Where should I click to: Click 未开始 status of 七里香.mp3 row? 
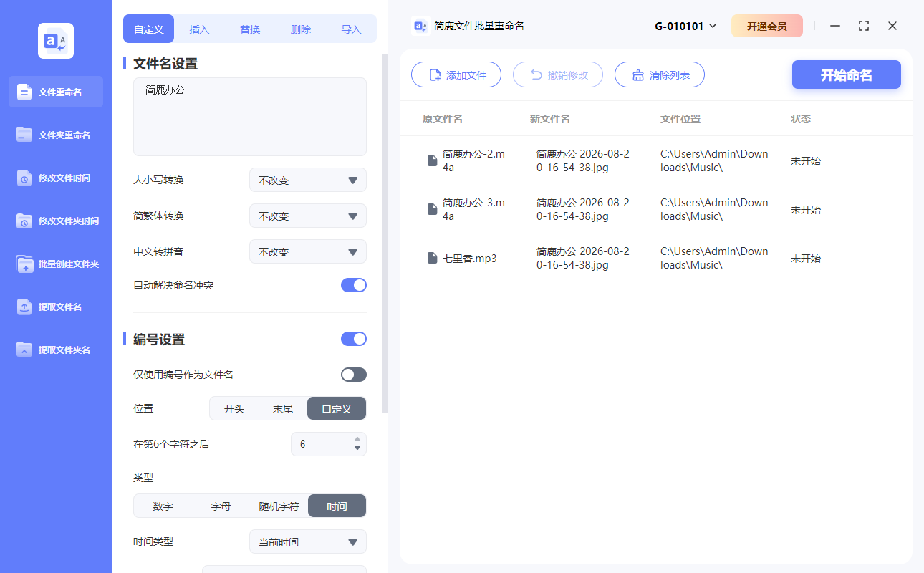click(x=806, y=259)
